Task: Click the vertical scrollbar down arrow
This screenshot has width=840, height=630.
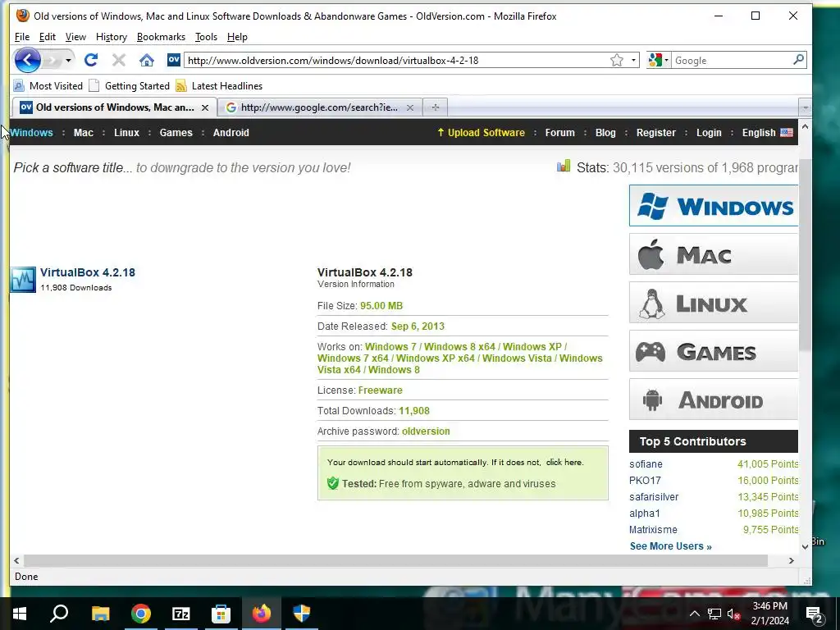Action: coord(805,546)
